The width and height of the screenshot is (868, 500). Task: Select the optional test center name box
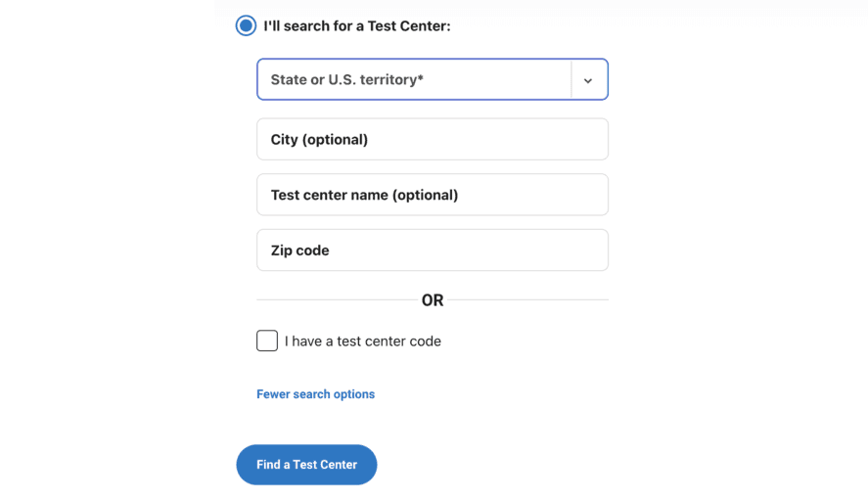click(x=433, y=195)
